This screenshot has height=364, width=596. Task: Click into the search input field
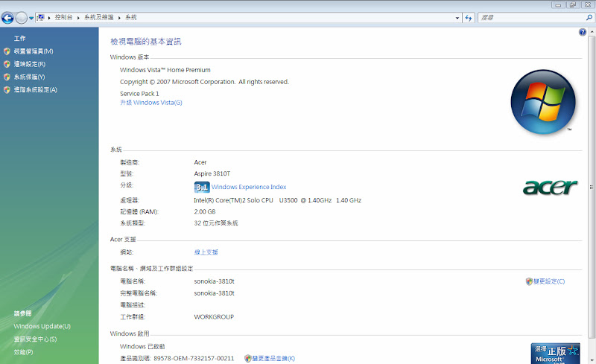531,18
